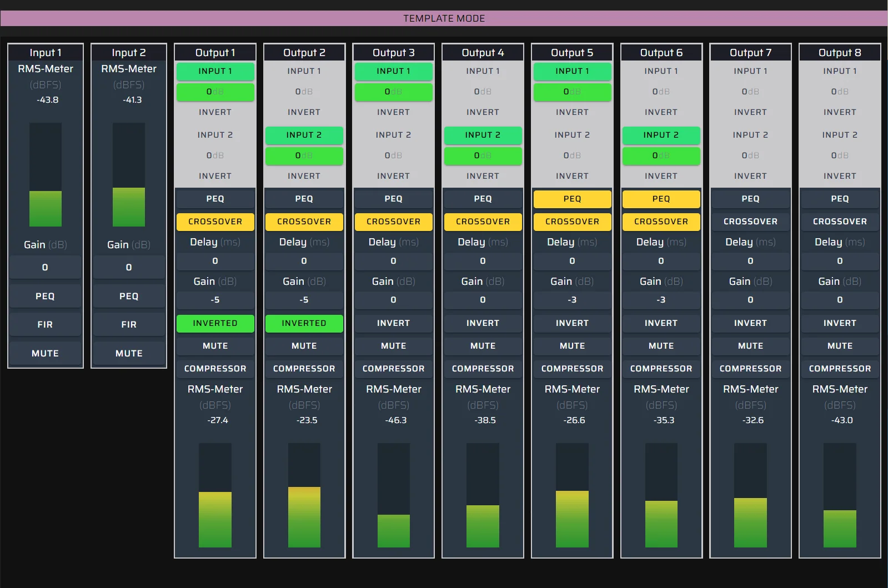Viewport: 888px width, 588px height.
Task: Enable INPUT 2 routing on Output 1
Action: click(x=215, y=135)
